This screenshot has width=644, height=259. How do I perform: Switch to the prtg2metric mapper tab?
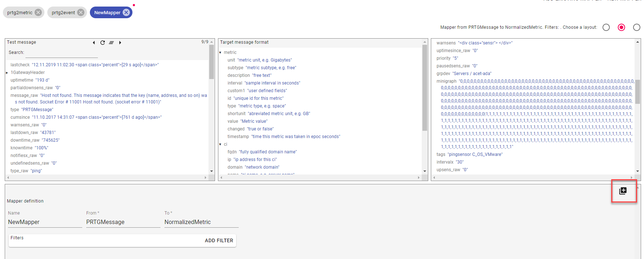coord(20,12)
